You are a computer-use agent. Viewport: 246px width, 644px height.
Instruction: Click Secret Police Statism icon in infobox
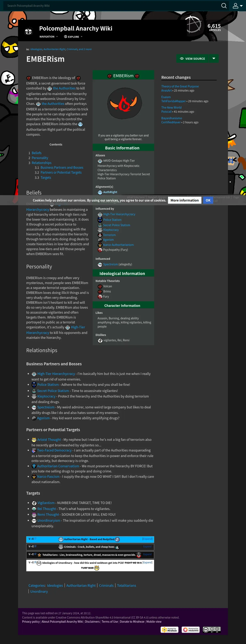pos(100,225)
